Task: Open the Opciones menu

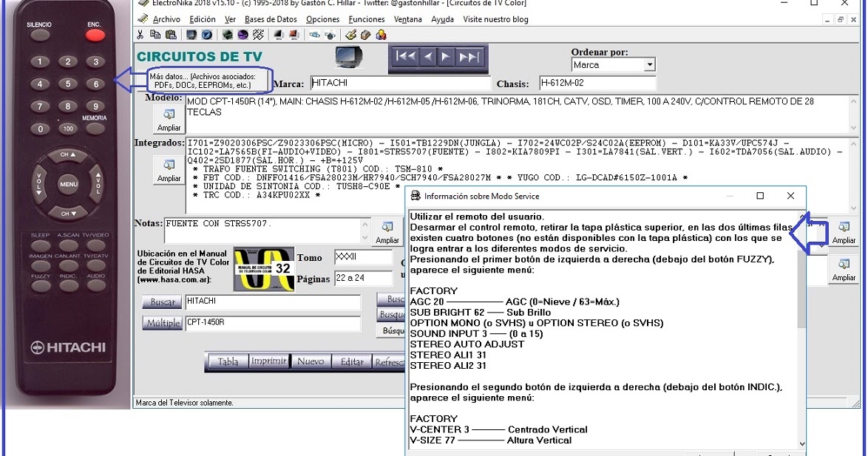Action: [323, 19]
